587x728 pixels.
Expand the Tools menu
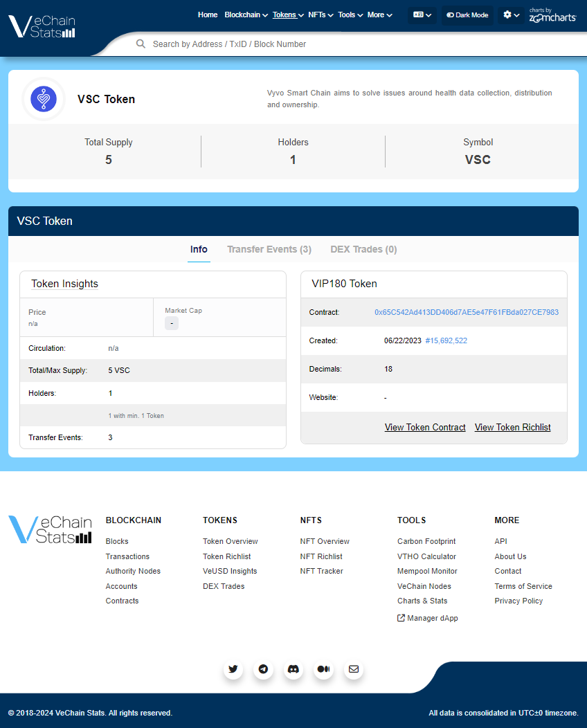pyautogui.click(x=351, y=15)
